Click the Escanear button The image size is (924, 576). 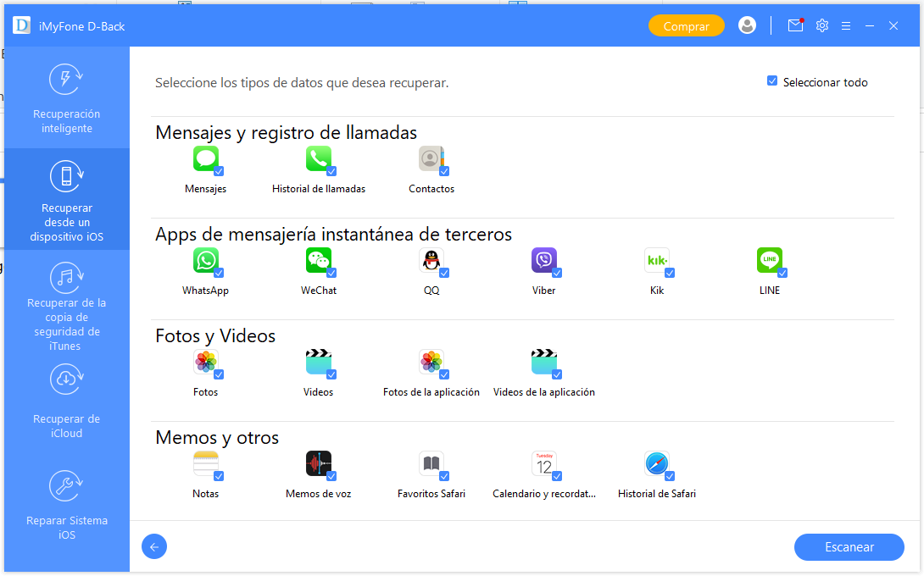click(x=849, y=547)
